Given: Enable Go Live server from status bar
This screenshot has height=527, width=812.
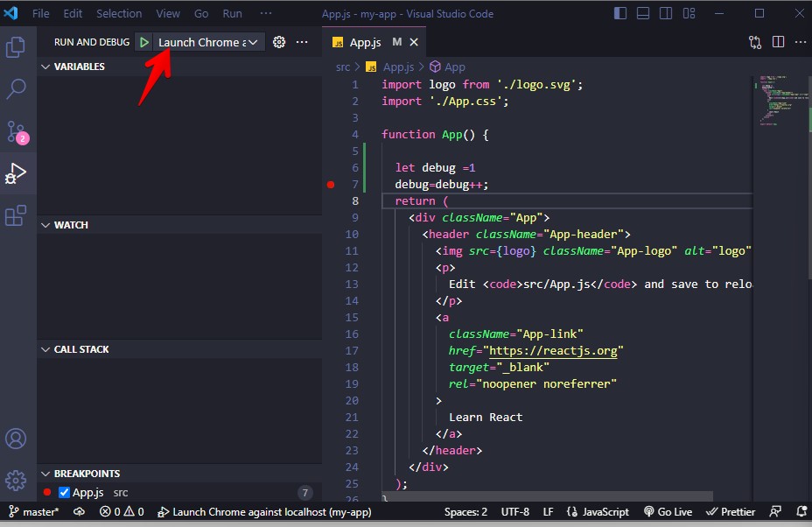Looking at the screenshot, I should [668, 511].
